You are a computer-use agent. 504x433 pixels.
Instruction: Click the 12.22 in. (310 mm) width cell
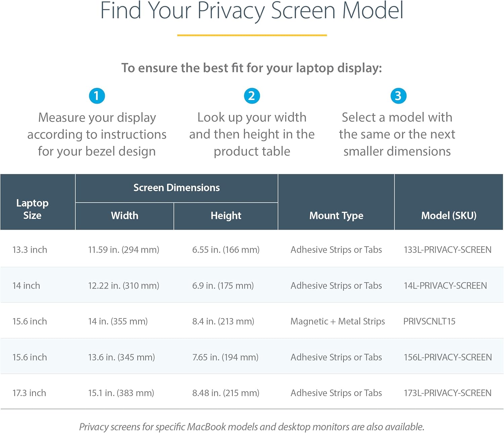(123, 286)
